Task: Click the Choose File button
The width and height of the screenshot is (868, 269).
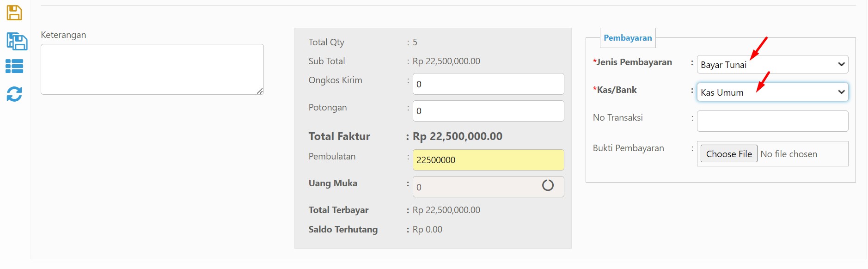Action: 729,154
